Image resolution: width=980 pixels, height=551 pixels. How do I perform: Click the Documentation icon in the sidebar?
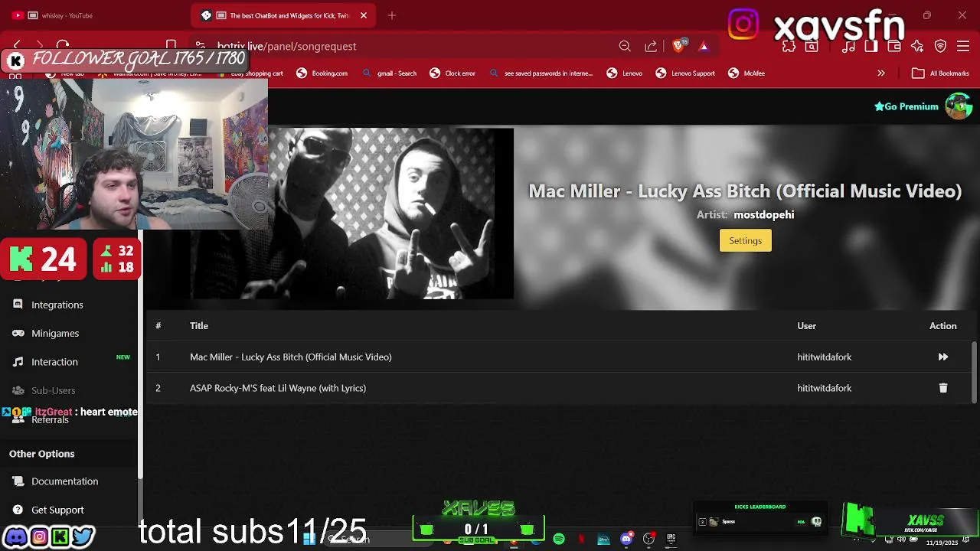pos(18,481)
